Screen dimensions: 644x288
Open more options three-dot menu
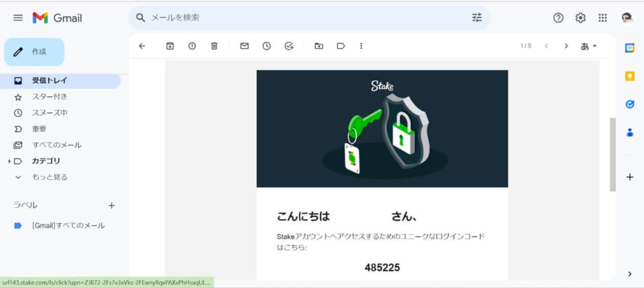(361, 46)
